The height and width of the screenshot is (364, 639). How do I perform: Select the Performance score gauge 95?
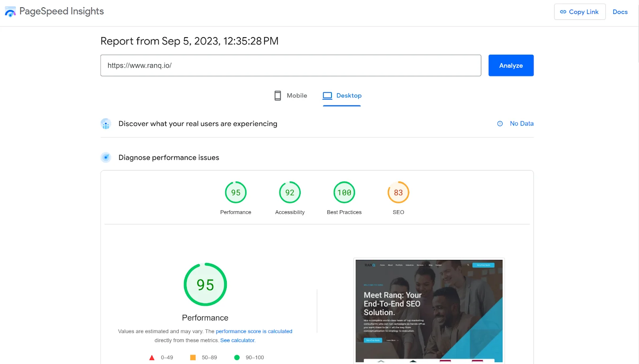[x=236, y=192]
